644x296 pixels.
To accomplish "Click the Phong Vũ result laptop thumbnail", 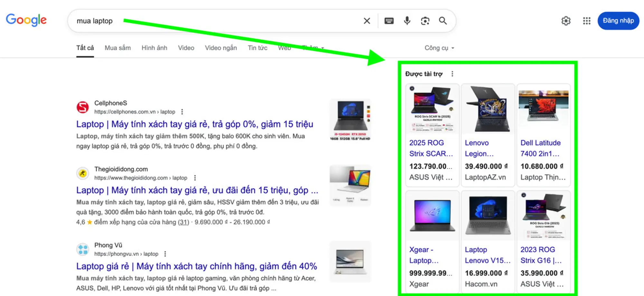I will point(350,261).
